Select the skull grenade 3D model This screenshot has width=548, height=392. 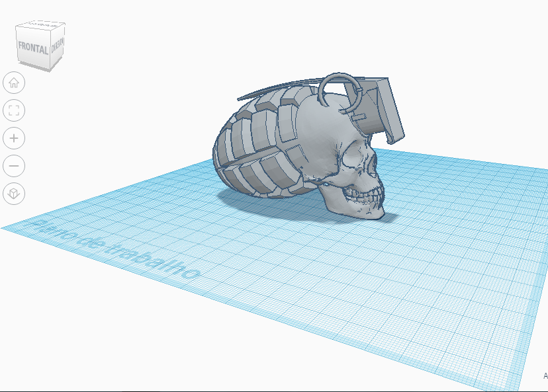point(308,147)
